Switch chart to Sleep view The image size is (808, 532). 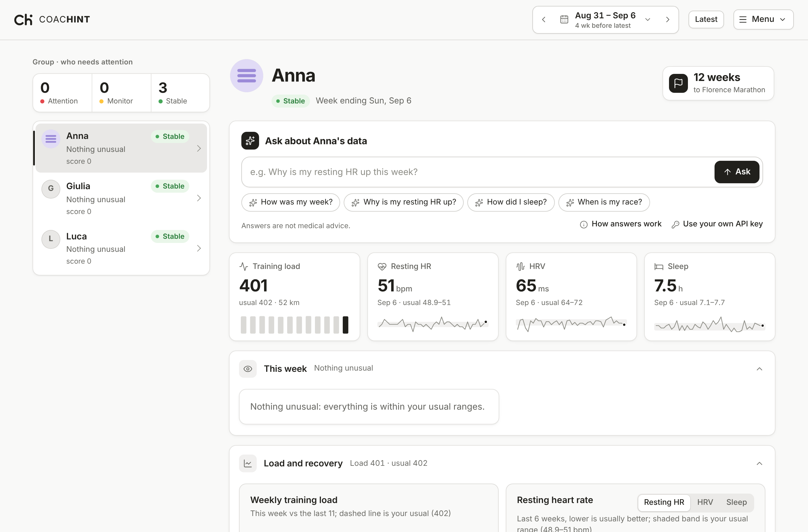pos(736,502)
